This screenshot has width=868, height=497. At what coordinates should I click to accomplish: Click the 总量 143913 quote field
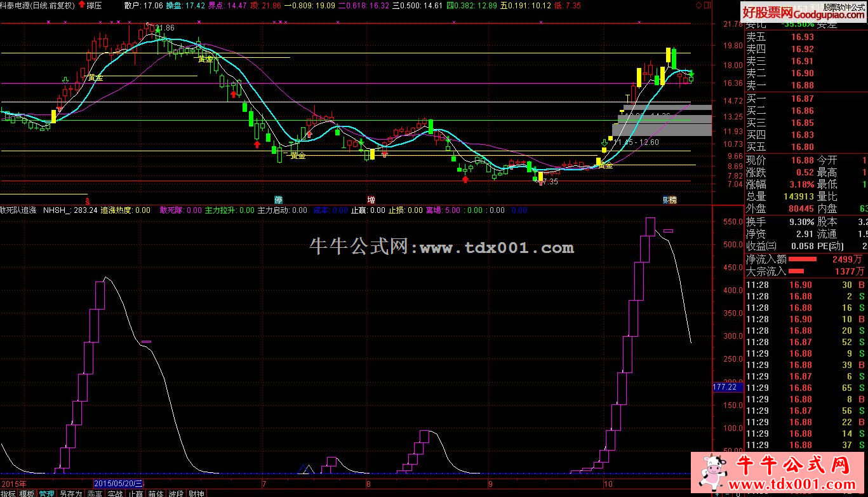point(780,196)
